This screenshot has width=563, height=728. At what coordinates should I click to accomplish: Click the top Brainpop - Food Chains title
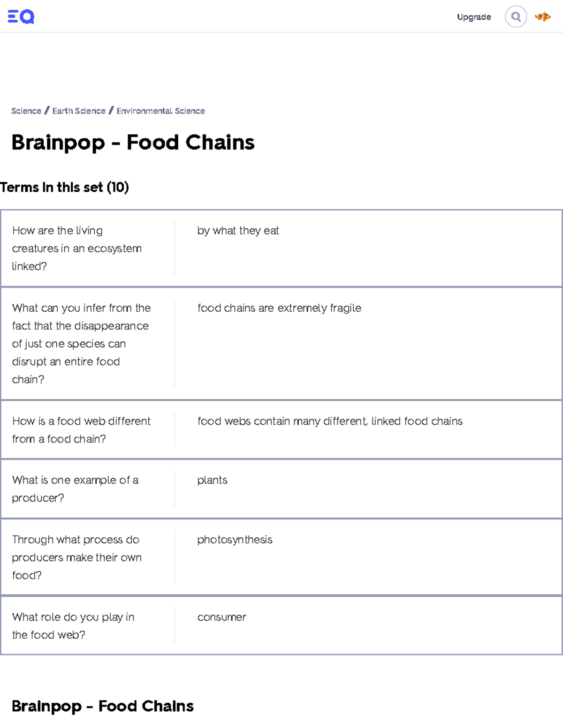[133, 143]
